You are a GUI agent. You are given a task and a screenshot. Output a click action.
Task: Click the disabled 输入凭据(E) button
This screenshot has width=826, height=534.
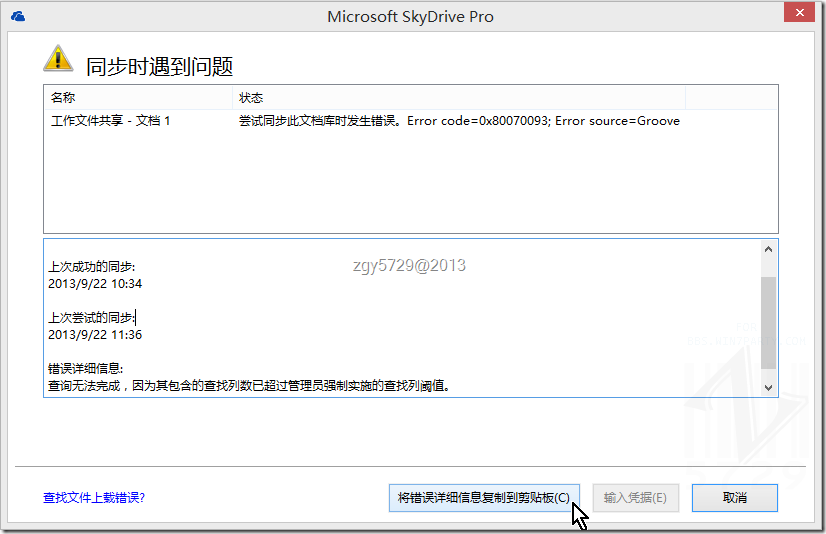pos(635,498)
